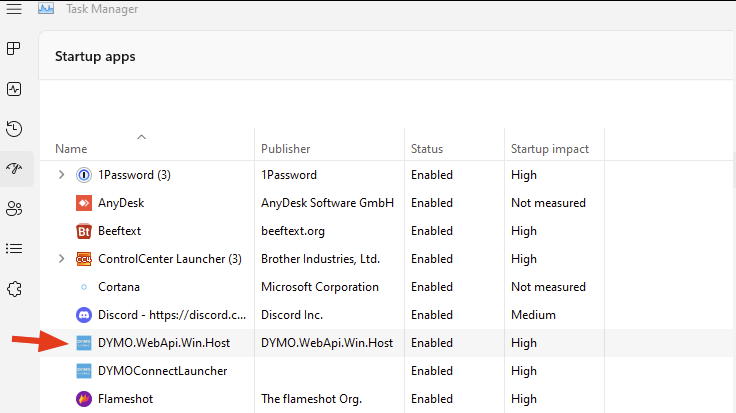Screen dimensions: 736x413
Task: Select the DYMOConnectLauncher name
Action: pos(162,371)
